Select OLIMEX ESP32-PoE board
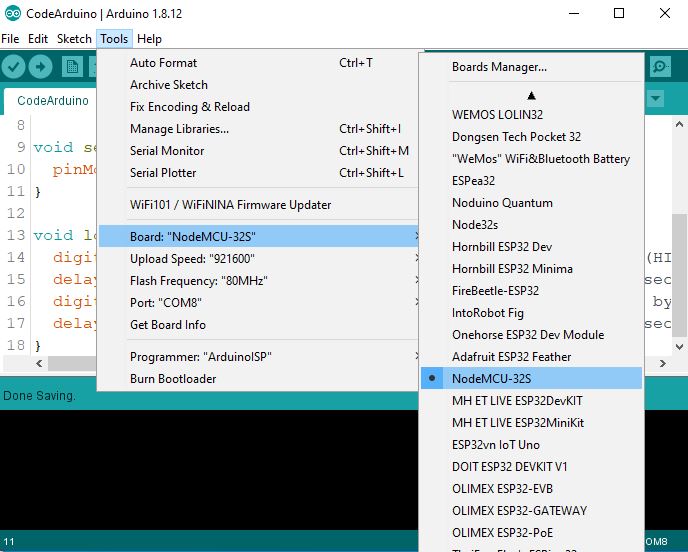This screenshot has height=552, width=688. click(x=531, y=532)
